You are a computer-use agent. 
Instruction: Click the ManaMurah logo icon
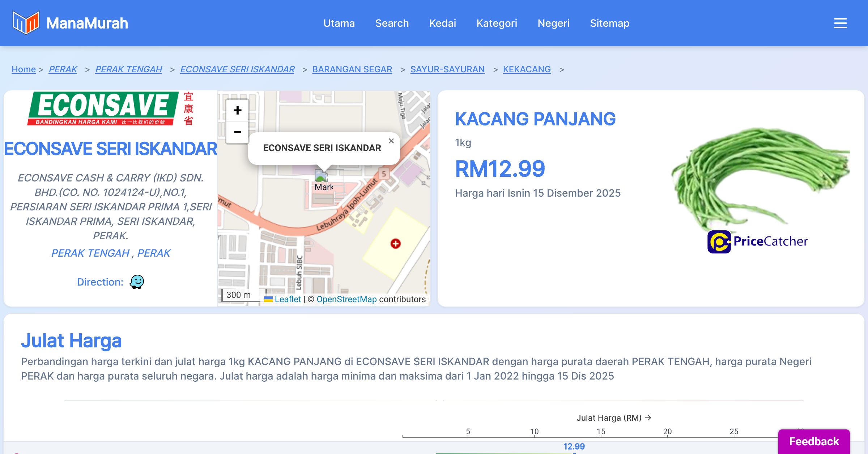pos(26,23)
